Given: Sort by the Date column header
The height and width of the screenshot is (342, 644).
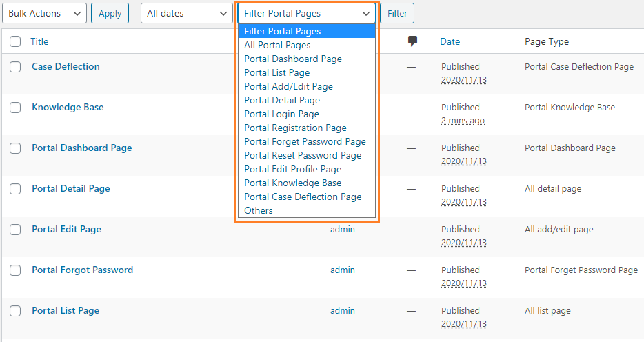Looking at the screenshot, I should click(x=450, y=41).
